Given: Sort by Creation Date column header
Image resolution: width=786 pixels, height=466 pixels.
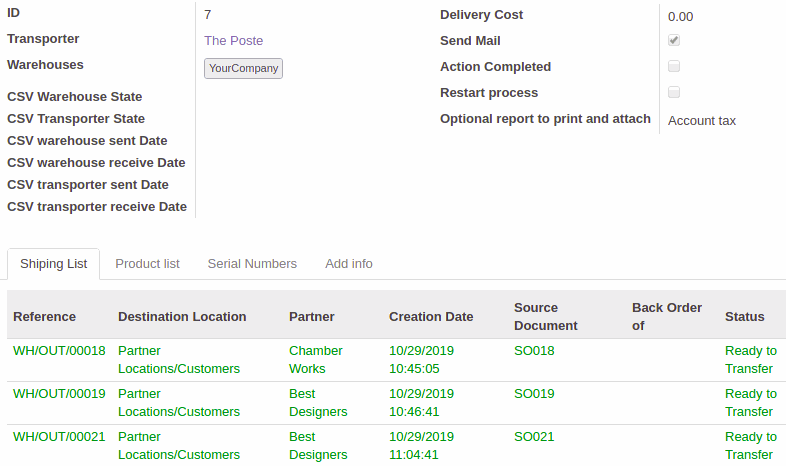Looking at the screenshot, I should pos(431,317).
